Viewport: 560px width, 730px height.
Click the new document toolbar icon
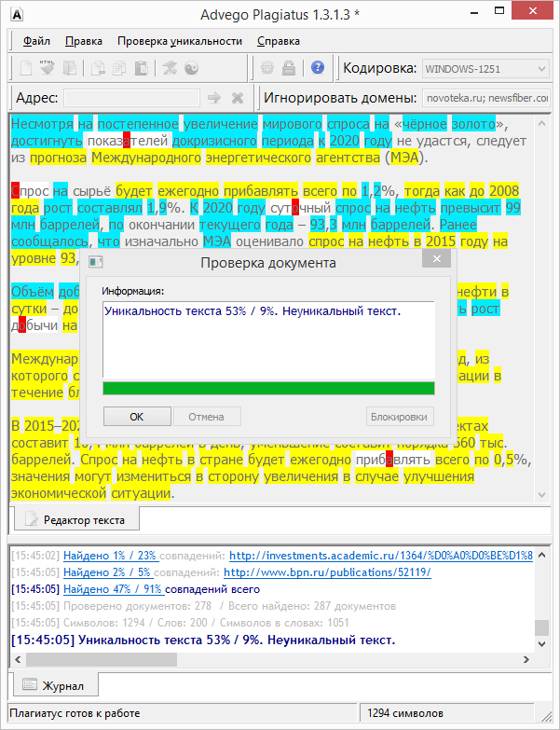coord(25,68)
